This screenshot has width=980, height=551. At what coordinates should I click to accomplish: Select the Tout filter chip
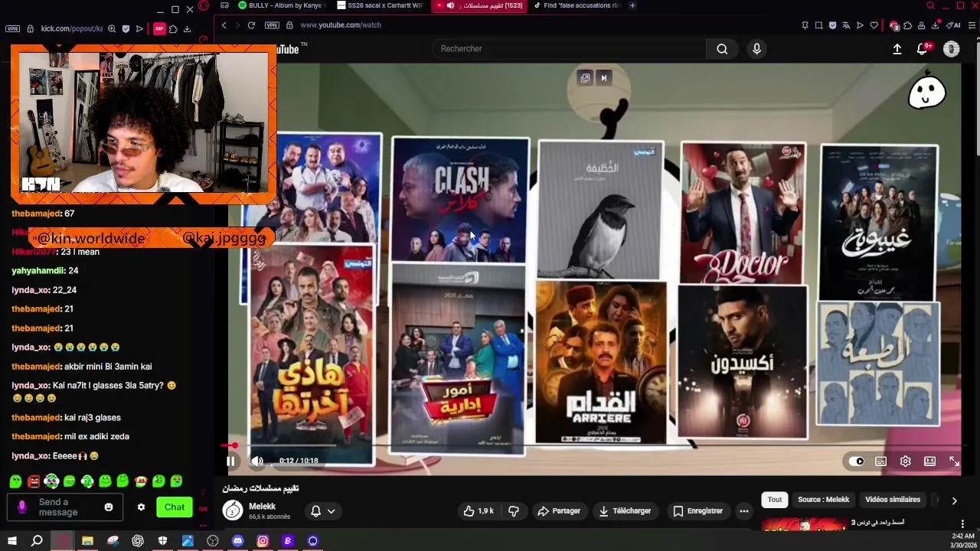point(775,500)
